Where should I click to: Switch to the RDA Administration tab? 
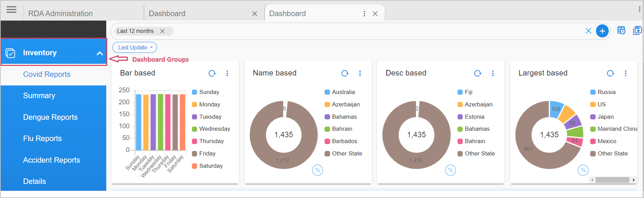pos(60,13)
